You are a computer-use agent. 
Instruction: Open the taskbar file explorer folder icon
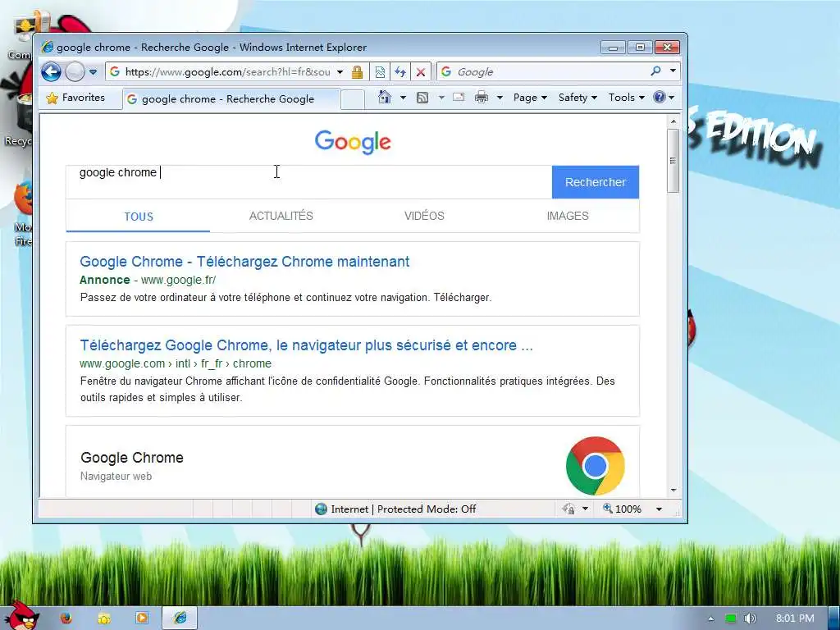tap(104, 619)
